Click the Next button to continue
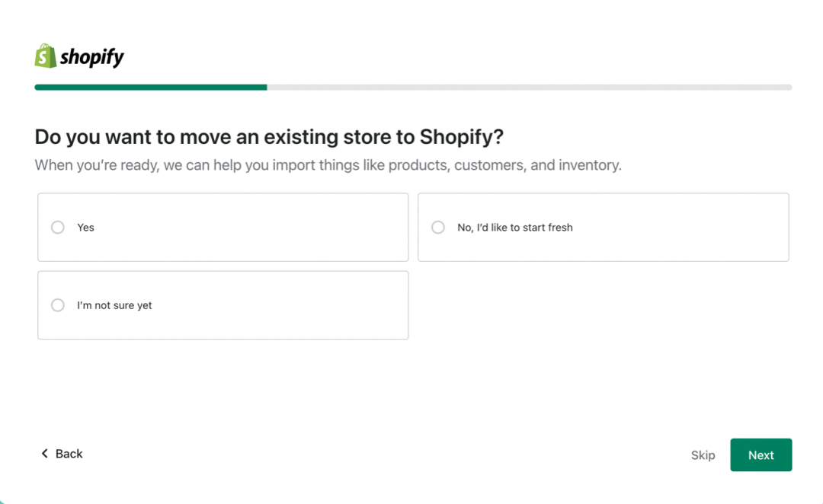This screenshot has height=504, width=823. 761,455
